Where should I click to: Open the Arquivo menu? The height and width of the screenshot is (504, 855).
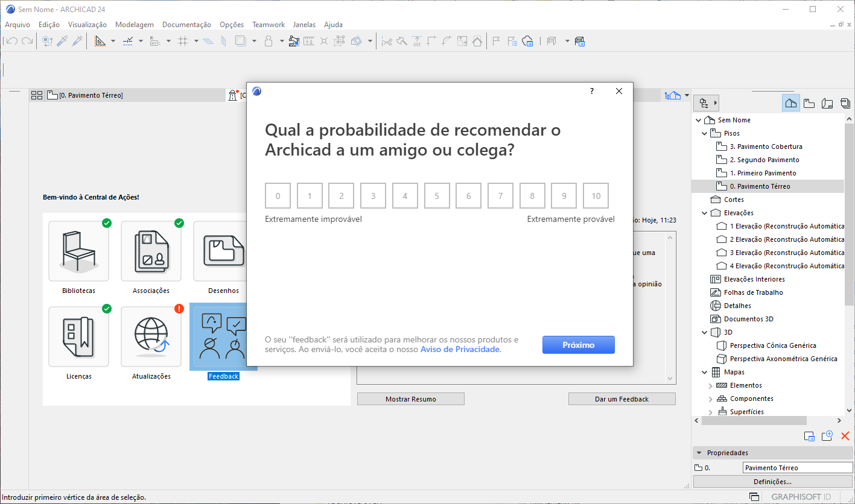tap(17, 25)
